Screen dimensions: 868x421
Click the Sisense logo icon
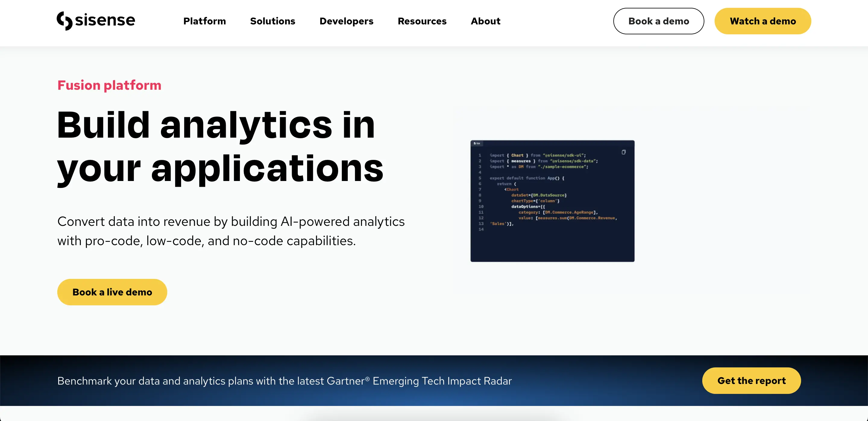click(64, 20)
